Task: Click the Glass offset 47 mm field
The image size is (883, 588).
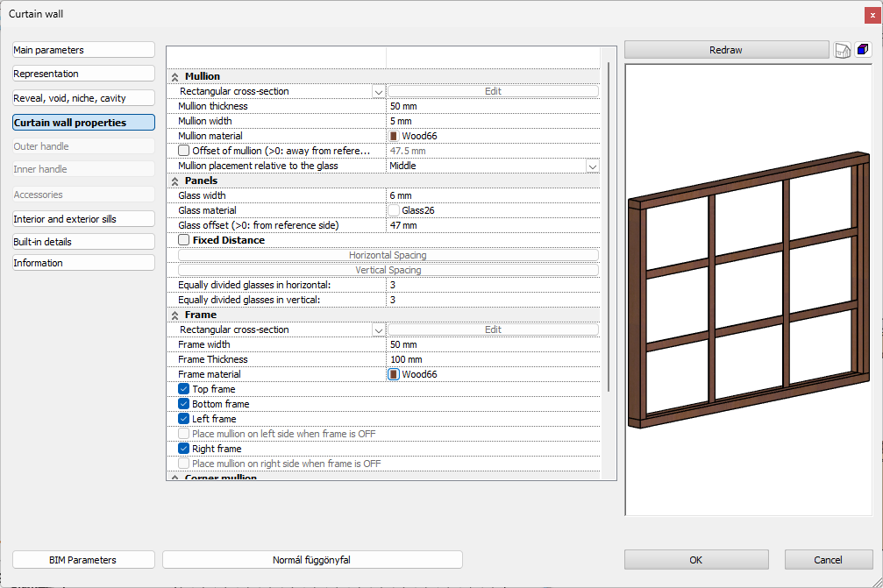Action: click(x=494, y=225)
